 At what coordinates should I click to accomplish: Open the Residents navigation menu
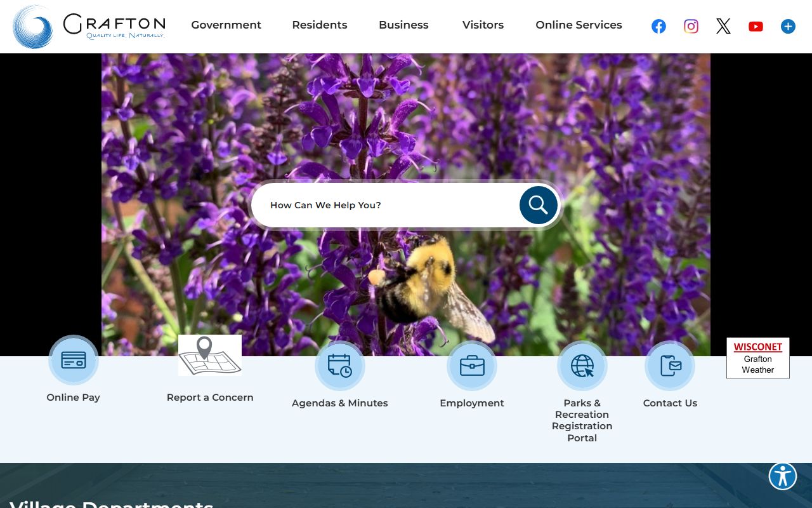[x=319, y=25]
